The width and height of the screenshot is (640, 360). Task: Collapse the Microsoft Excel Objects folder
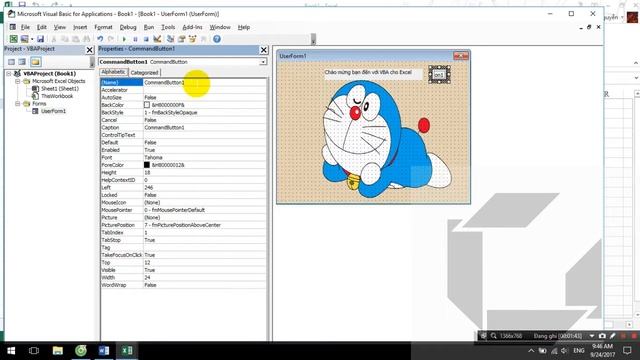click(x=18, y=81)
